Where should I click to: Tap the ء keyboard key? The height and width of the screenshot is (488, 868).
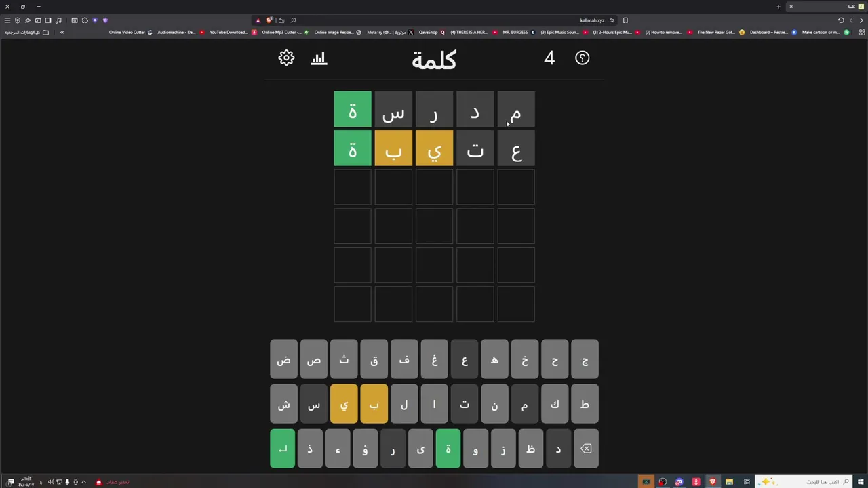(x=338, y=449)
